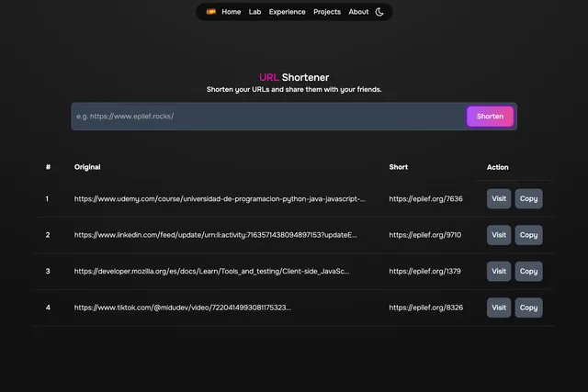Screen dimensions: 588x392
Task: Open the Projects nav item
Action: pyautogui.click(x=327, y=12)
